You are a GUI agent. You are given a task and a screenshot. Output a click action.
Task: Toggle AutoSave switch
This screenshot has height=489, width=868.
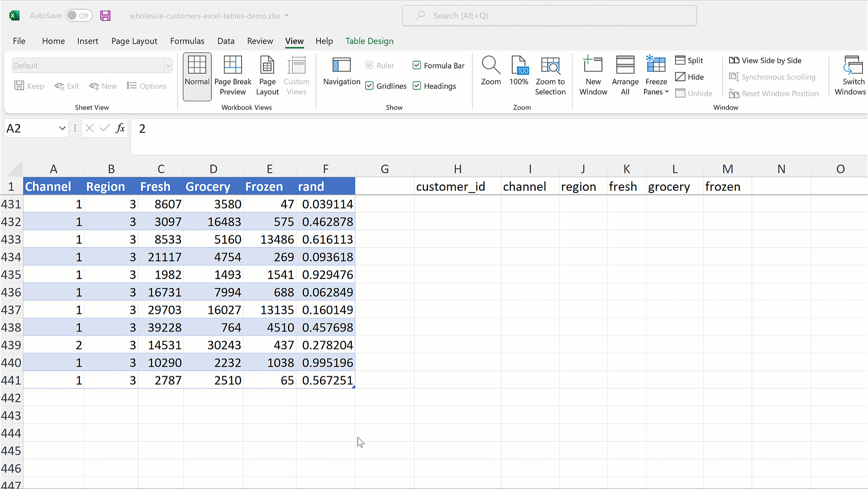point(79,16)
